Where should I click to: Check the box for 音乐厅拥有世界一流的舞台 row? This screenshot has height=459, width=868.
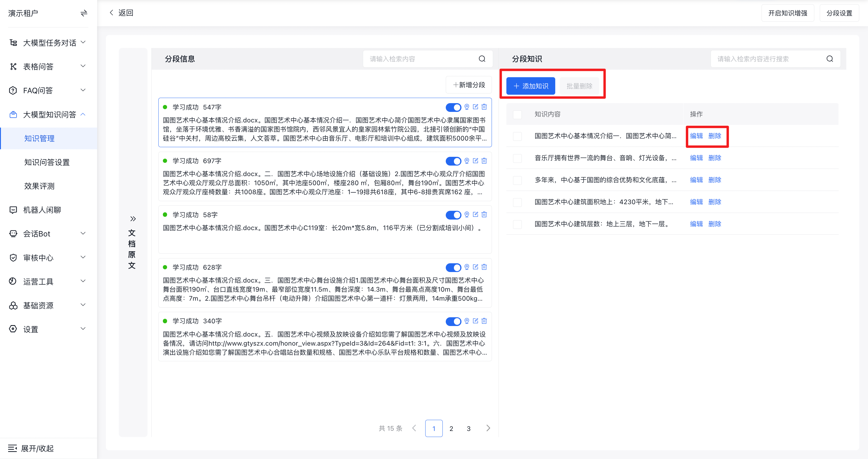(x=517, y=158)
